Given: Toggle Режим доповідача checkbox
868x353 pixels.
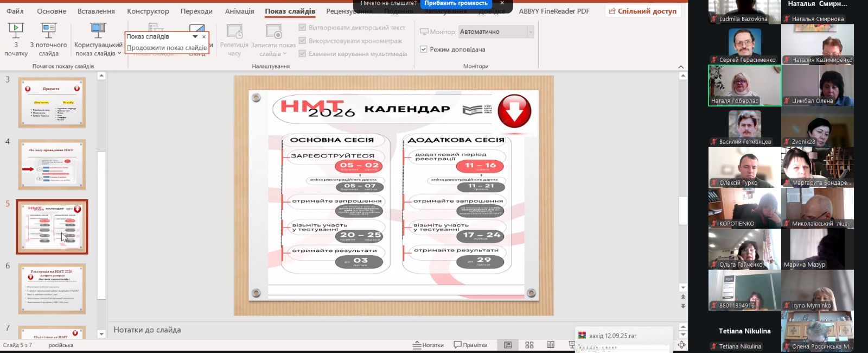Looking at the screenshot, I should (x=424, y=49).
